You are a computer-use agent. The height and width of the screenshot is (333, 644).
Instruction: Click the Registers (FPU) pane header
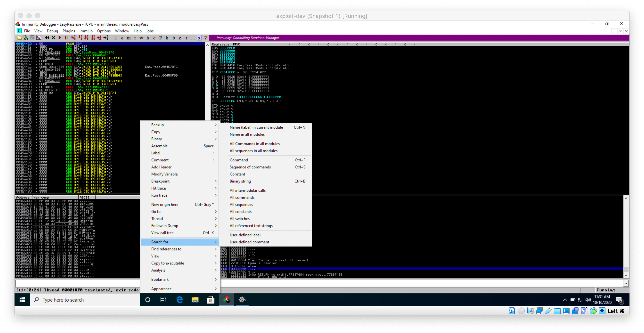[420, 44]
